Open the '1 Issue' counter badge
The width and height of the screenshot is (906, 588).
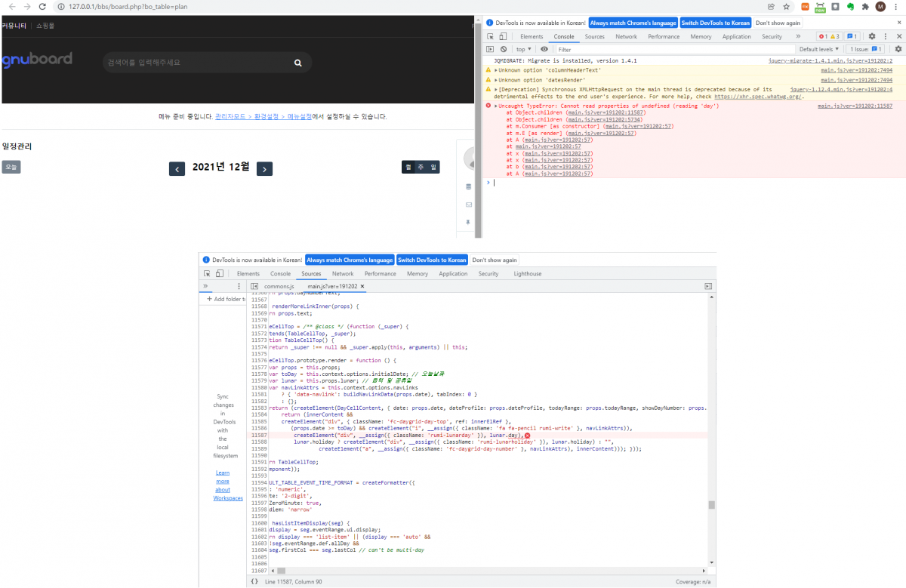point(865,49)
